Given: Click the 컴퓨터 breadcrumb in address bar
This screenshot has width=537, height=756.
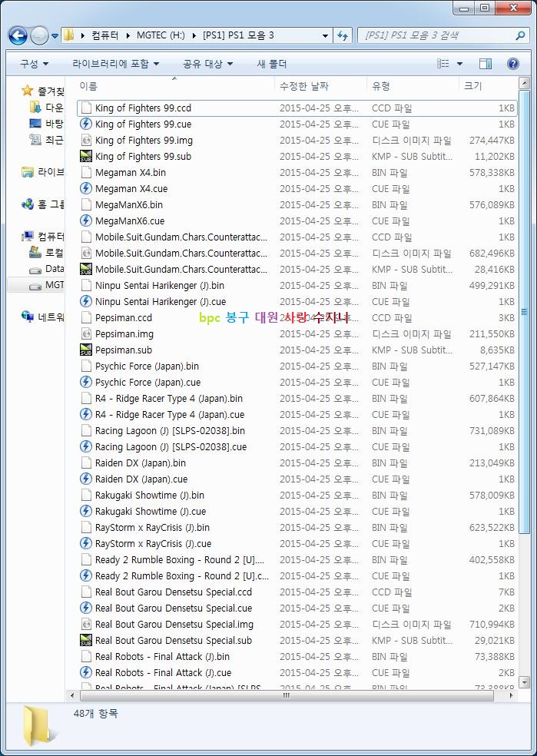Looking at the screenshot, I should [x=104, y=35].
